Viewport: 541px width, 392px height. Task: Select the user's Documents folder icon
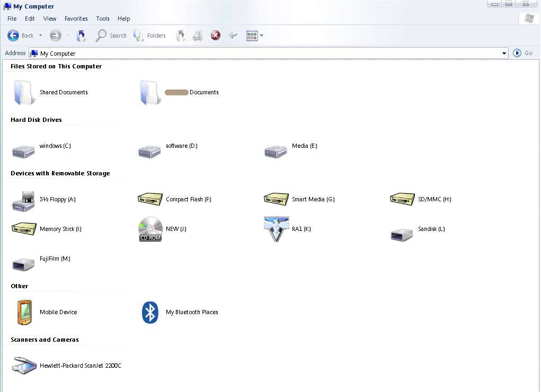point(150,93)
